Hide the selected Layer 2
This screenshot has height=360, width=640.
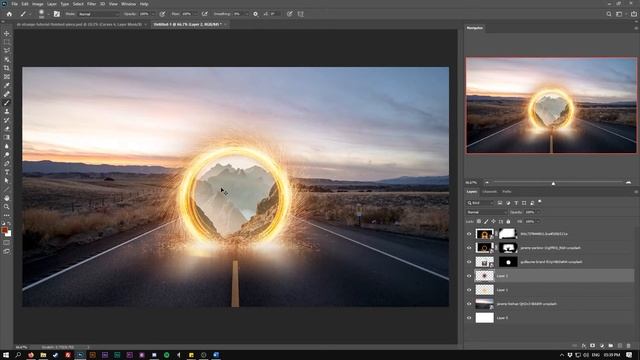(469, 276)
